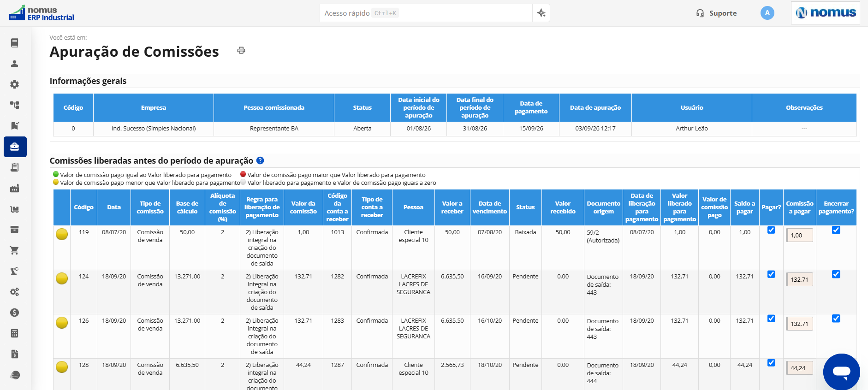Click the nomus ERP Industrial logo

coord(42,13)
